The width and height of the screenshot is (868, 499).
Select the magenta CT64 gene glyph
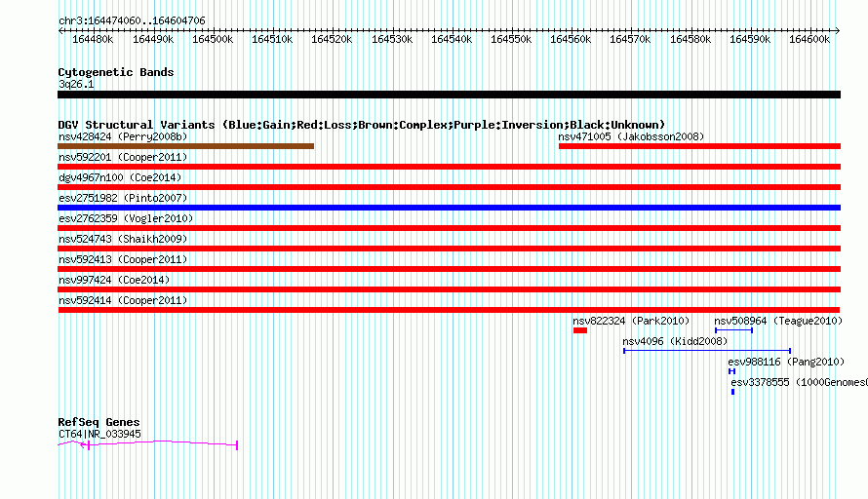[148, 444]
